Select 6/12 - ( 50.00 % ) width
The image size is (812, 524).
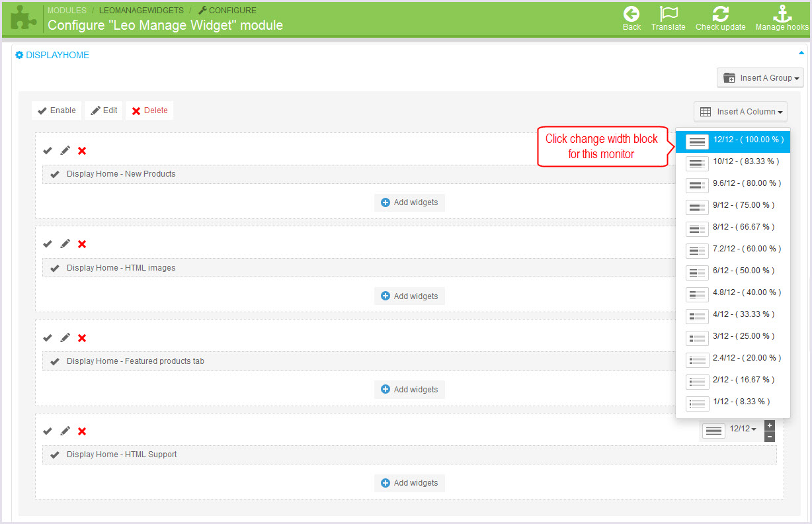(x=733, y=273)
